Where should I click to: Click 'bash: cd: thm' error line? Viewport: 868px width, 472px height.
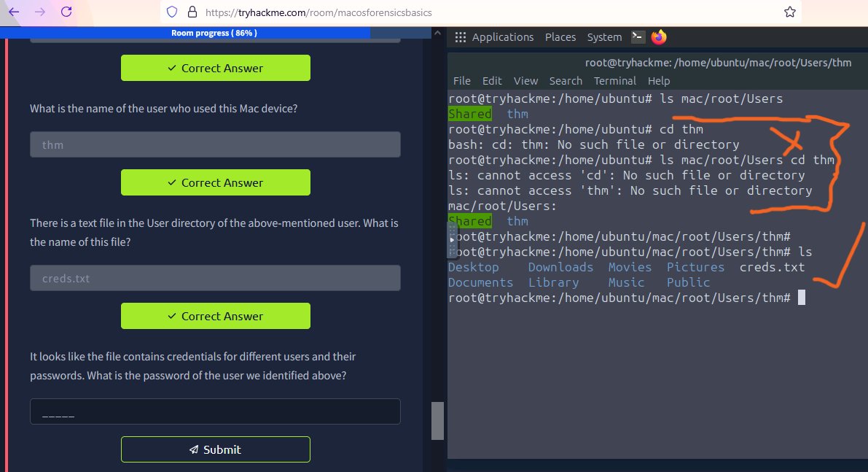593,144
